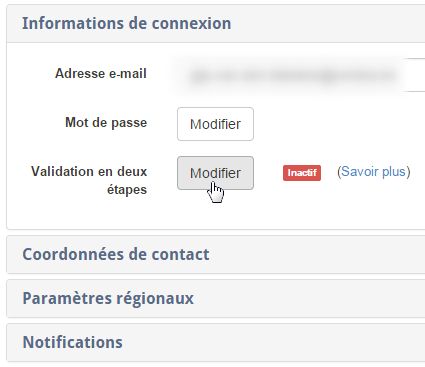The height and width of the screenshot is (367, 425).
Task: Edit the e-mail address text box
Action: [297, 75]
